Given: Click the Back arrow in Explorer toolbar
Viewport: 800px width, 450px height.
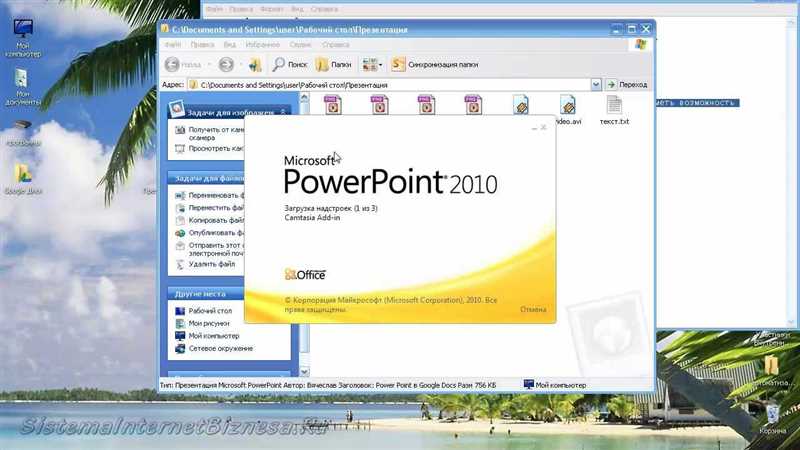Looking at the screenshot, I should pos(172,64).
